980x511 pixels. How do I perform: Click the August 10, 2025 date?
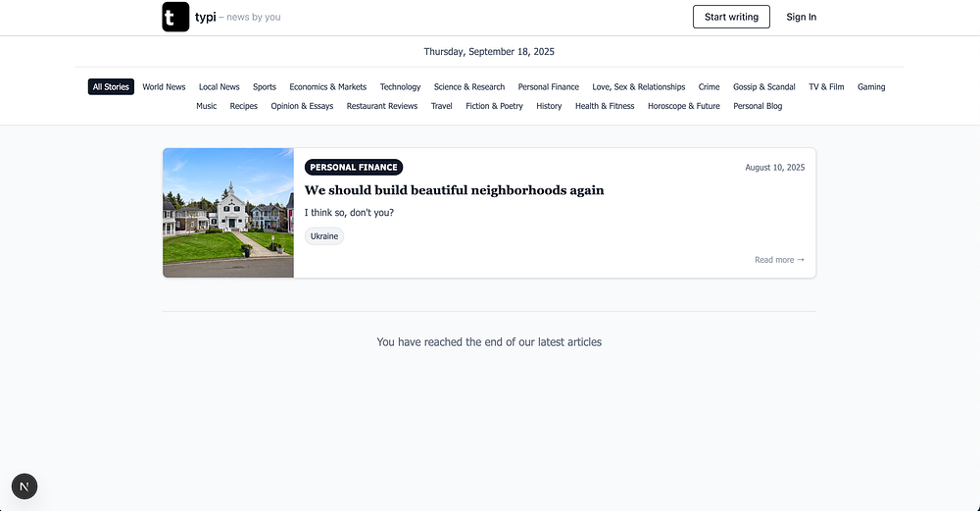coord(775,167)
